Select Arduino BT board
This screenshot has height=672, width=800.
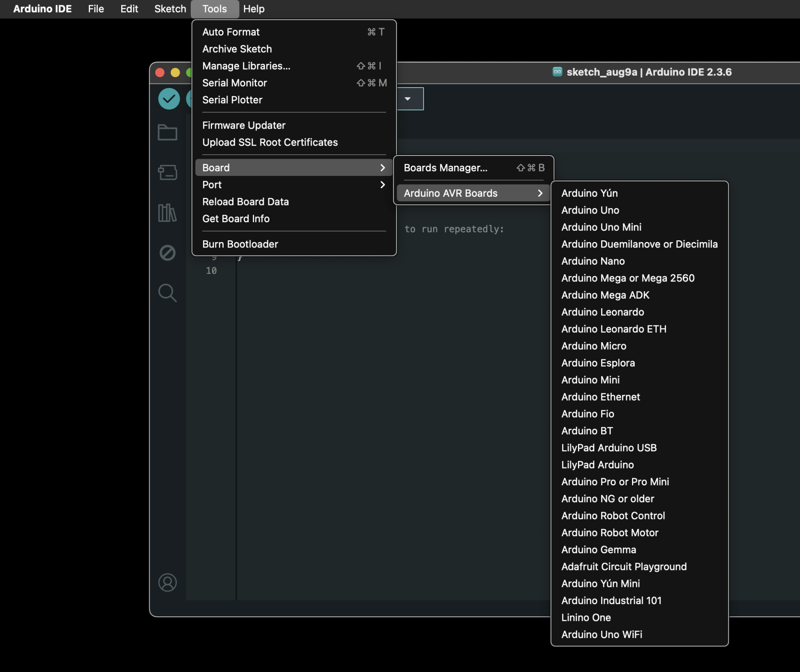(639, 431)
